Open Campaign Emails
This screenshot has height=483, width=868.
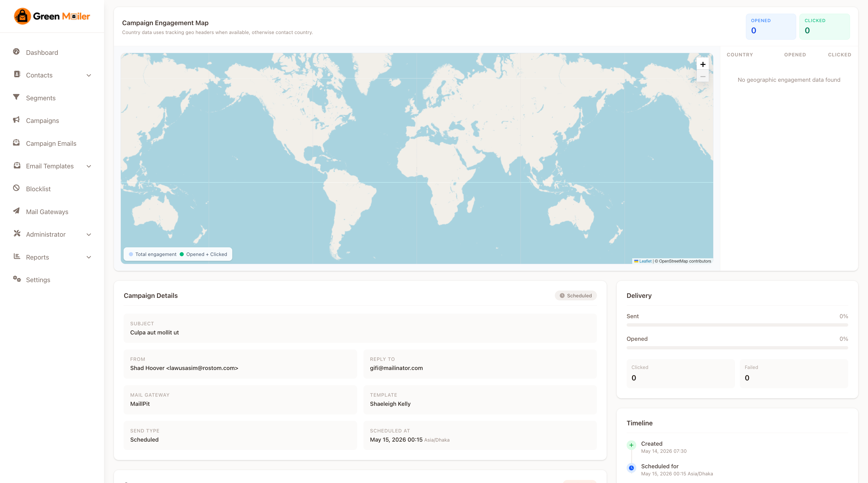[x=52, y=143]
